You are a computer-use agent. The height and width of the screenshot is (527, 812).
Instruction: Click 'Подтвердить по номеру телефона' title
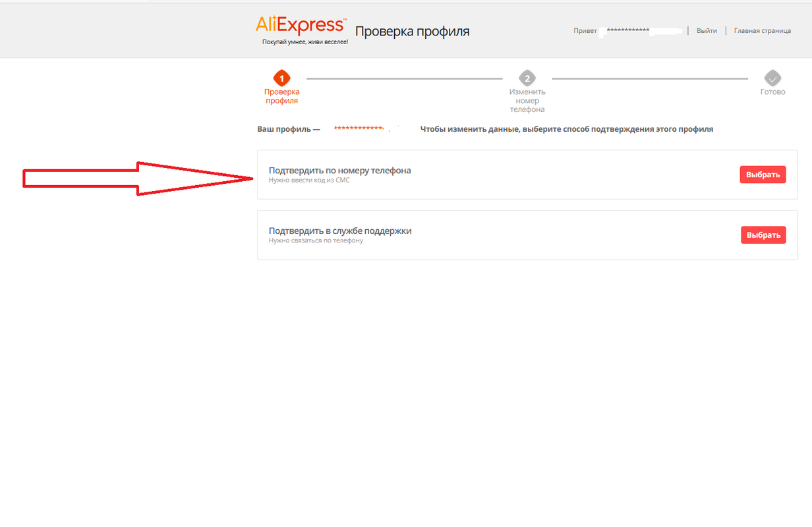click(339, 171)
